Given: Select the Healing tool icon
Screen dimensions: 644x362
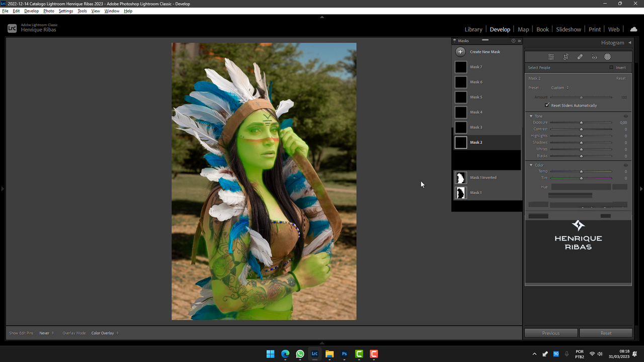Looking at the screenshot, I should 580,57.
